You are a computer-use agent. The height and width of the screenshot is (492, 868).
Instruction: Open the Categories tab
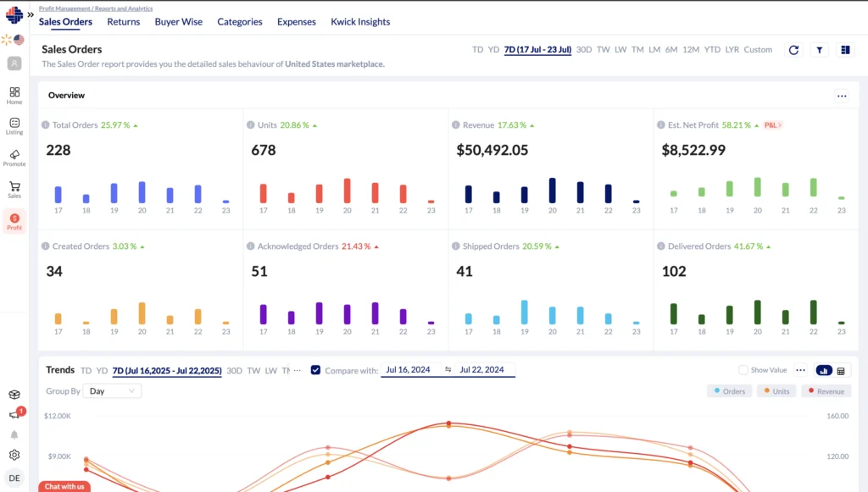(240, 21)
